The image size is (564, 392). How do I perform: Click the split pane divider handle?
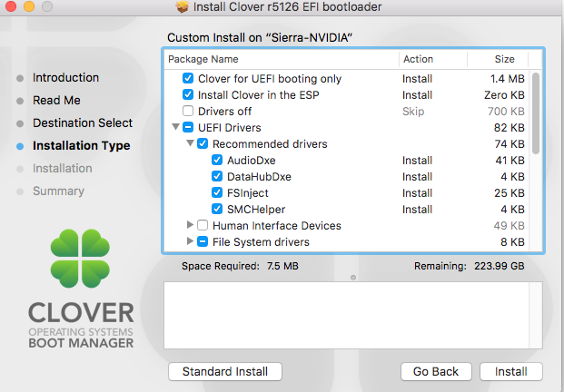pyautogui.click(x=353, y=278)
